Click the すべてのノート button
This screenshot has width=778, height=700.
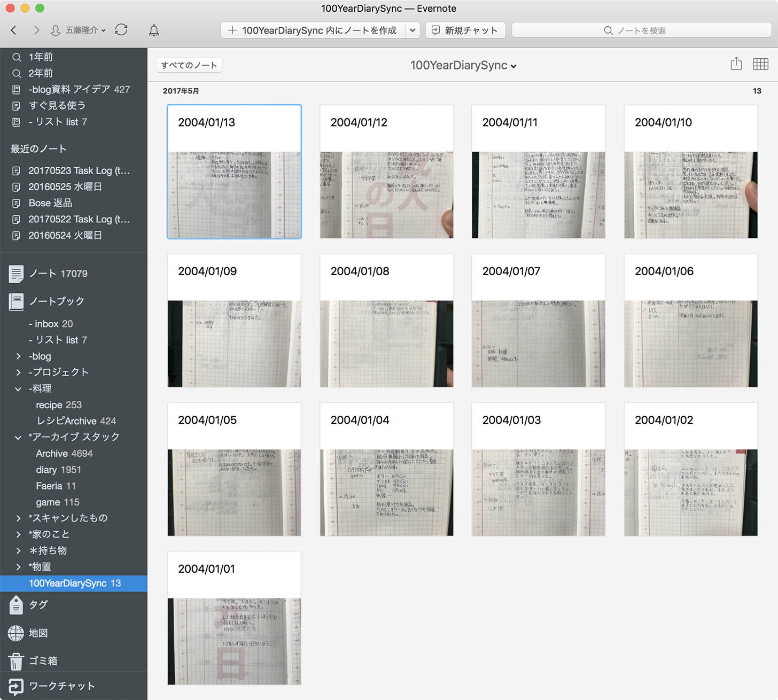tap(189, 65)
